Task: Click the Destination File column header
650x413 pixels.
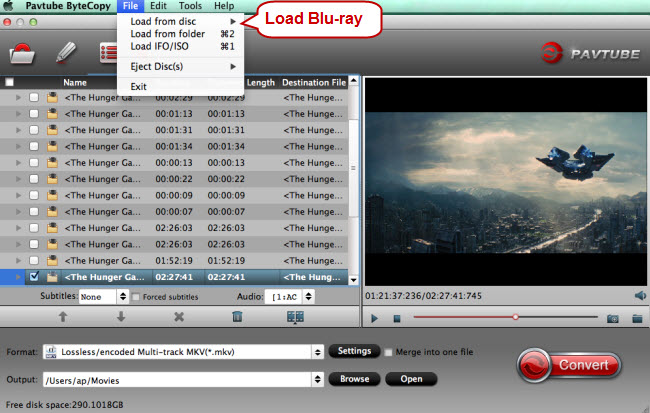Action: 314,83
